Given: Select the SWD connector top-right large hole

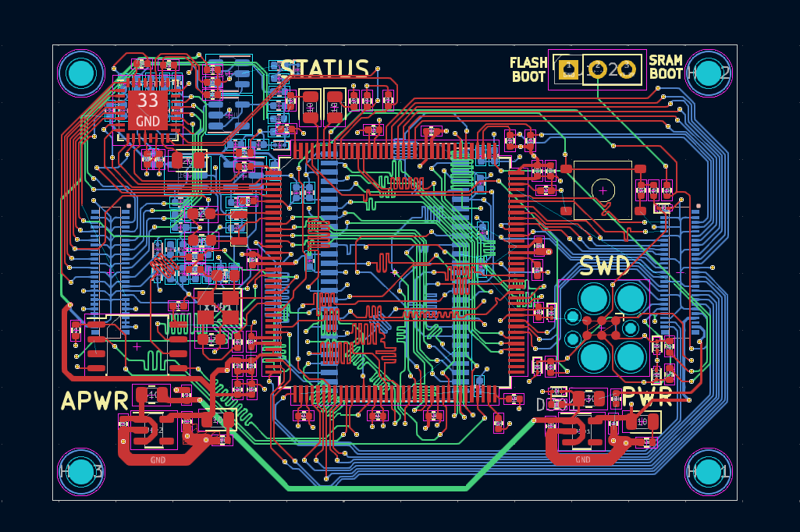Looking at the screenshot, I should tap(630, 299).
